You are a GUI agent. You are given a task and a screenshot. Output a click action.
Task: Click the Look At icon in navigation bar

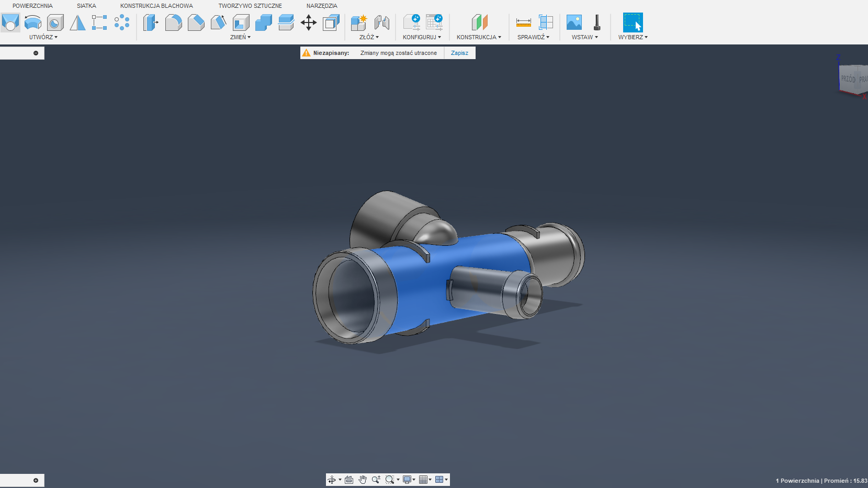tap(349, 480)
